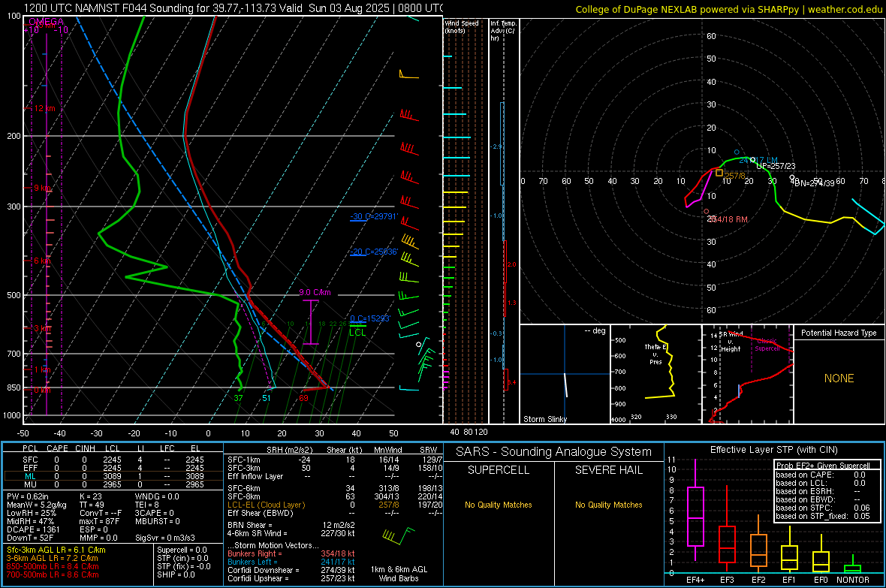Viewport: 886px width, 588px height.
Task: Click the 0 C=15293' height label
Action: tap(370, 319)
